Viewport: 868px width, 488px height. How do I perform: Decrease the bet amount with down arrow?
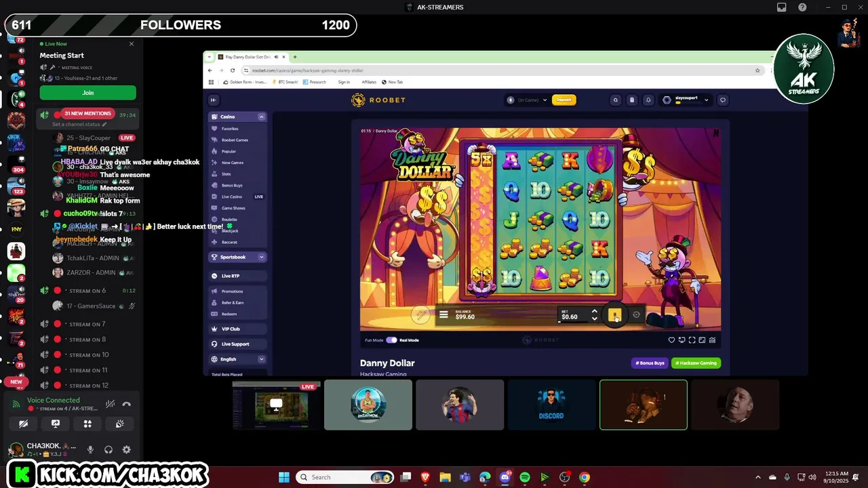595,319
